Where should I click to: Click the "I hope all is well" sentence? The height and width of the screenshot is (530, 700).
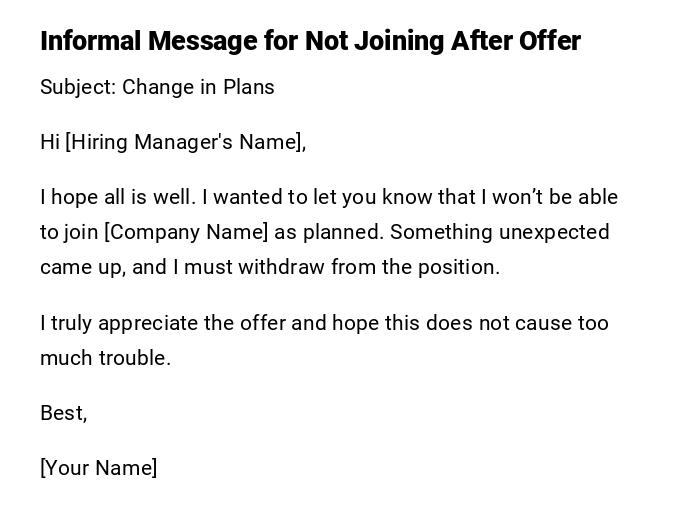point(118,197)
